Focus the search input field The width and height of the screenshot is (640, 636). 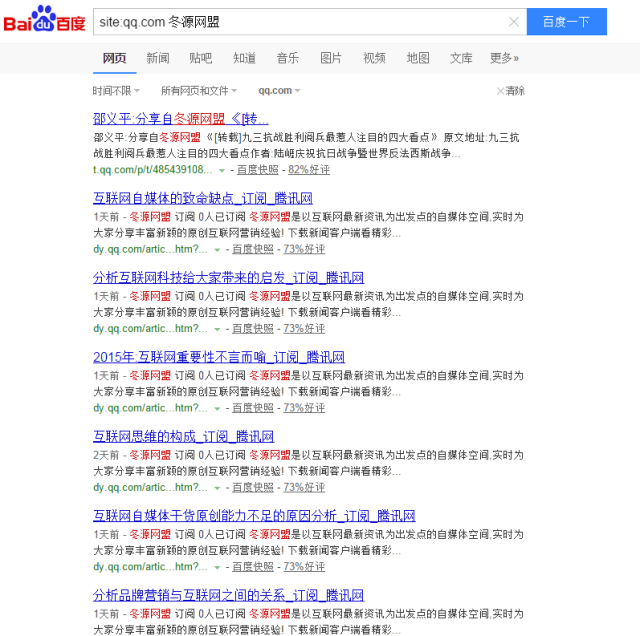coord(300,22)
